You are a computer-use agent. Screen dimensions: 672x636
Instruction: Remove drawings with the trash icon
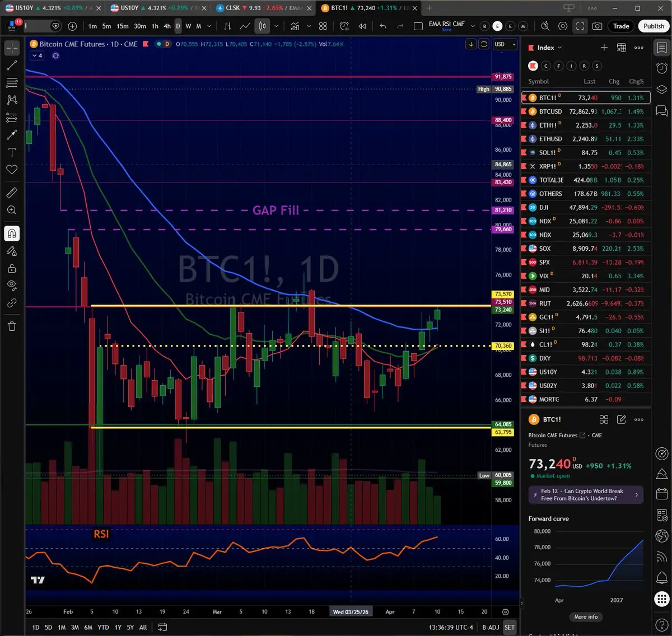[12, 326]
